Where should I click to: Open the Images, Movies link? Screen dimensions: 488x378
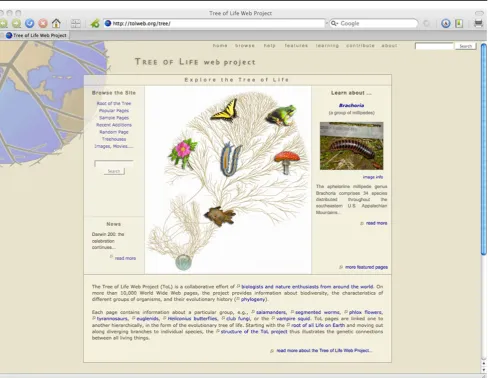point(114,146)
